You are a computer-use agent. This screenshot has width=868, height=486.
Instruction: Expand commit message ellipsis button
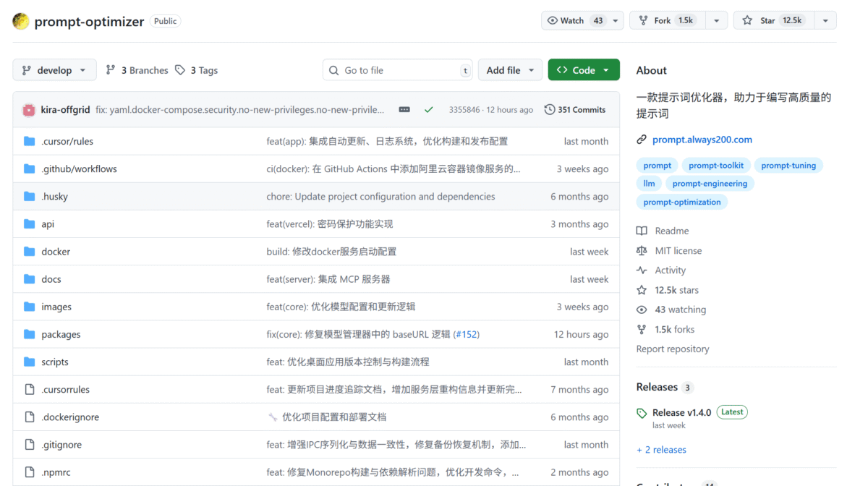[x=404, y=110]
